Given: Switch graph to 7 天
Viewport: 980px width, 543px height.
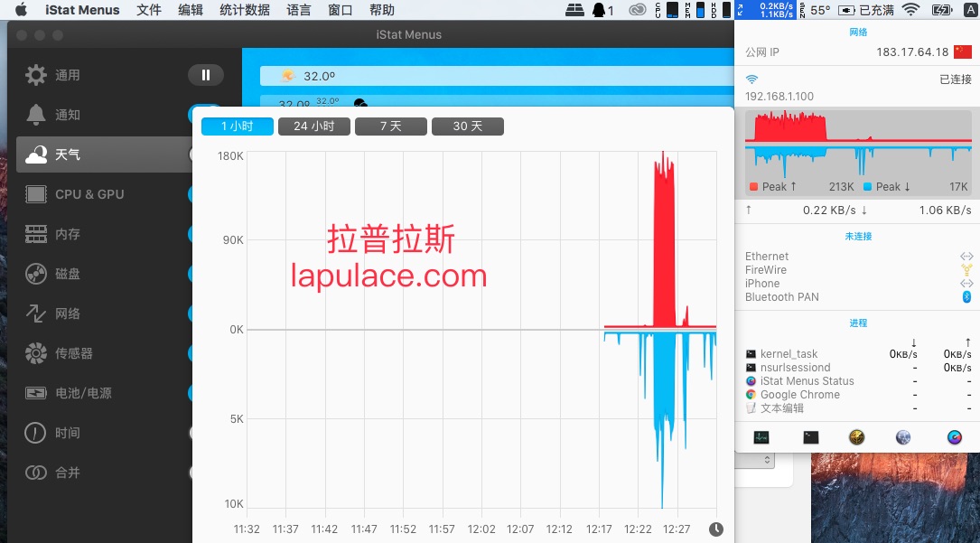Looking at the screenshot, I should click(390, 126).
